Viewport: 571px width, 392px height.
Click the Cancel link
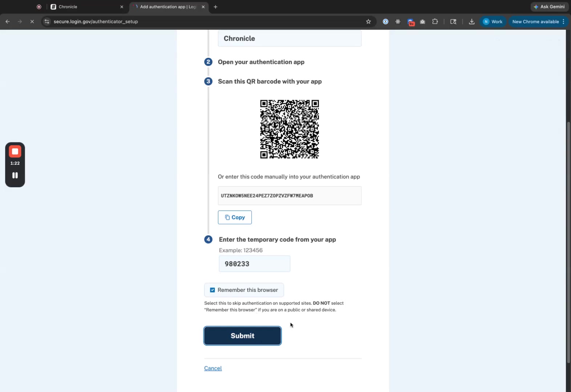[213, 368]
